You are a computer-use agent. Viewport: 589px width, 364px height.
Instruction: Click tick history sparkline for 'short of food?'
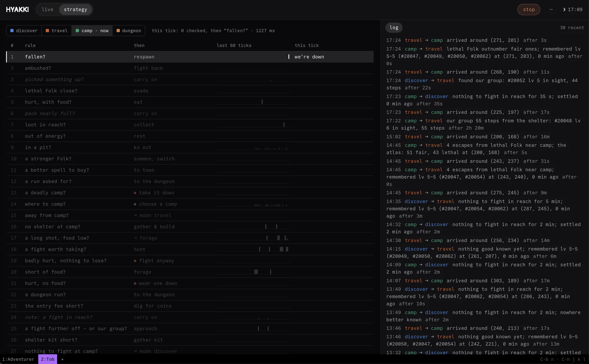(253, 272)
